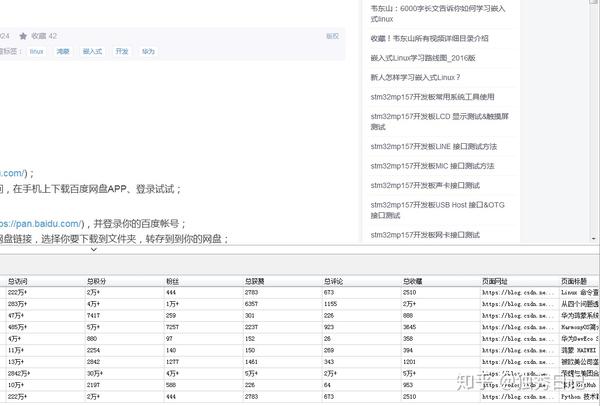Open article stm32mp157开发板声卡接口测试
Viewport: 600px width, 406px height.
(425, 185)
